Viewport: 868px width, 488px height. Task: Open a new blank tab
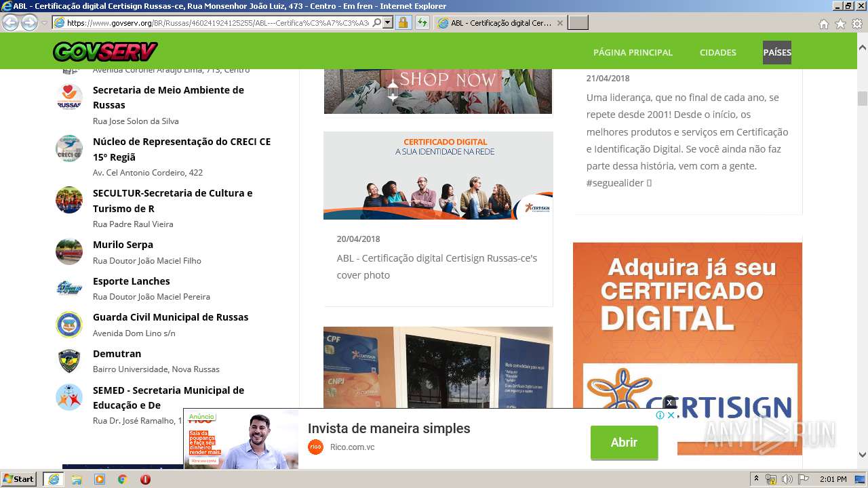578,22
